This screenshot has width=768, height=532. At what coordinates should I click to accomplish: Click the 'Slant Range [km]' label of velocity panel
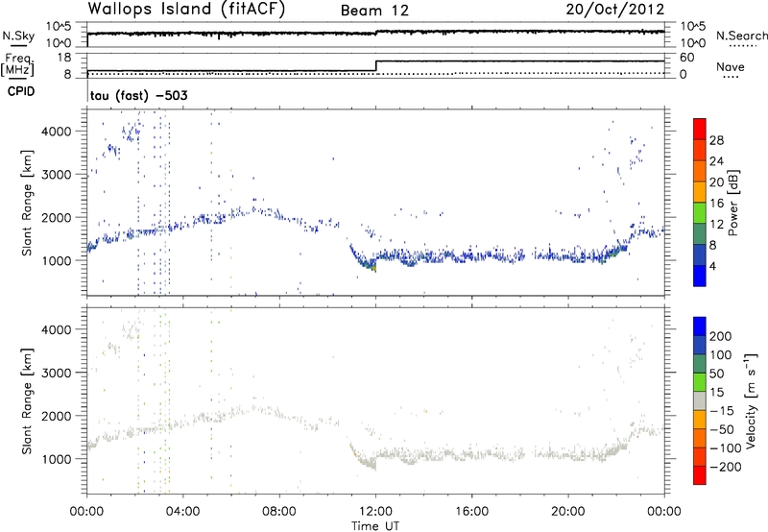point(27,401)
